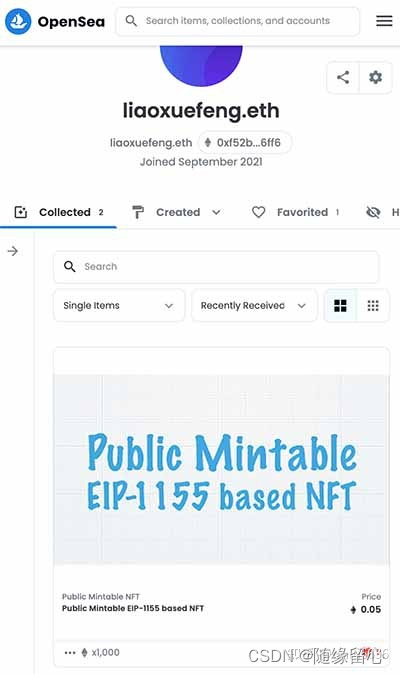Viewport: 400px width, 674px height.
Task: Expand the Created tab chevron
Action: click(217, 212)
